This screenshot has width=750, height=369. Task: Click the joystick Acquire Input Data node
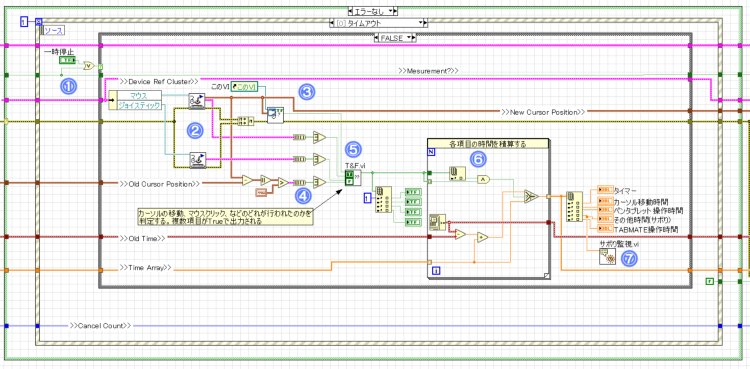click(x=197, y=160)
